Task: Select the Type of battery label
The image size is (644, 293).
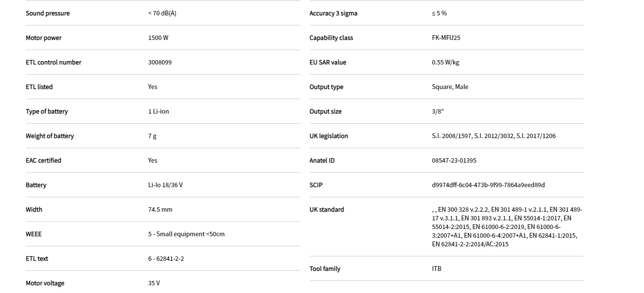Action: (x=47, y=112)
